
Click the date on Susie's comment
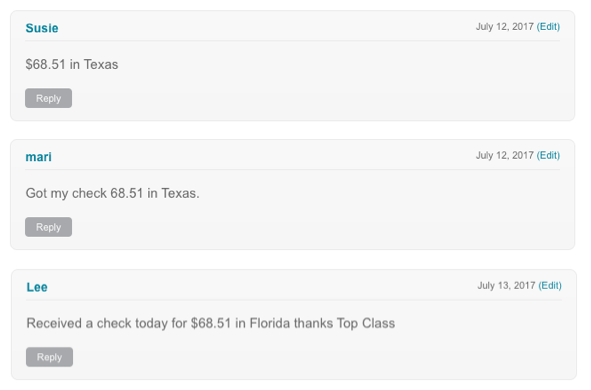click(505, 27)
